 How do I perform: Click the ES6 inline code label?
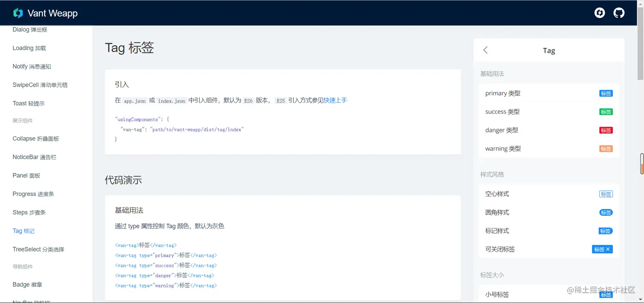(x=248, y=101)
